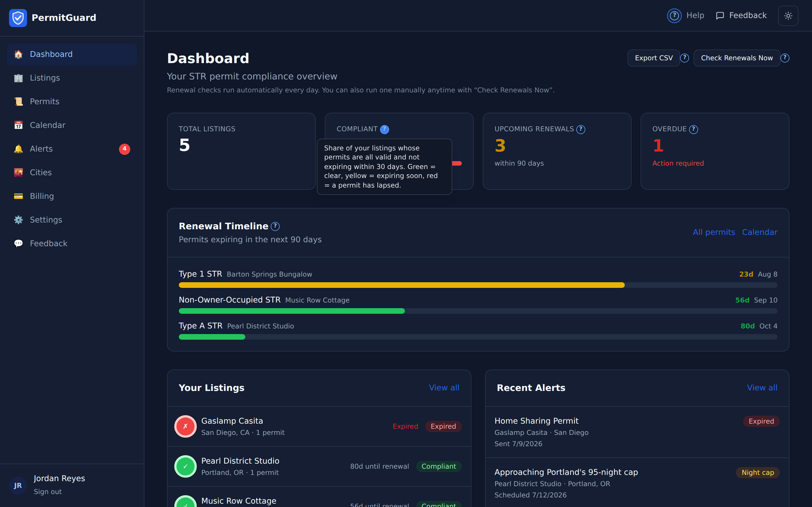Open the Alerts badge showing 4
Viewport: 812px width, 507px height.
pyautogui.click(x=125, y=149)
